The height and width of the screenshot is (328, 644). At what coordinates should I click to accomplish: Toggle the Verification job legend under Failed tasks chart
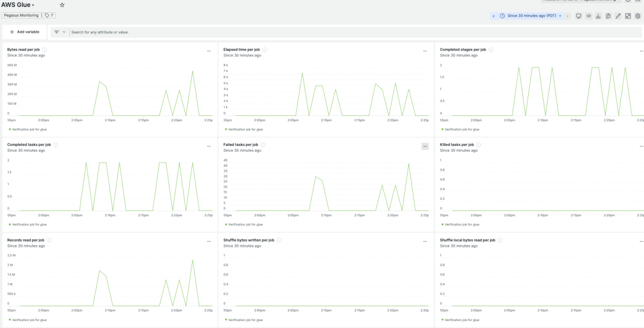pos(245,224)
